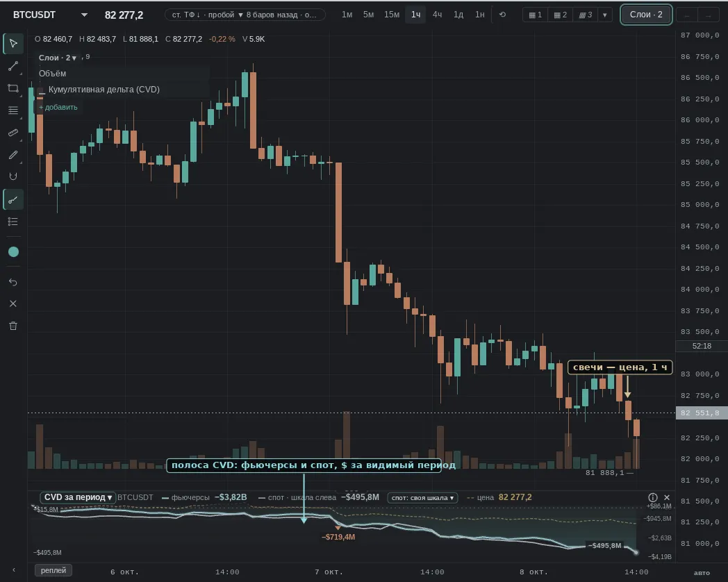Screen dimensions: 728x582
Task: Choose layout preset 2
Action: pos(561,15)
